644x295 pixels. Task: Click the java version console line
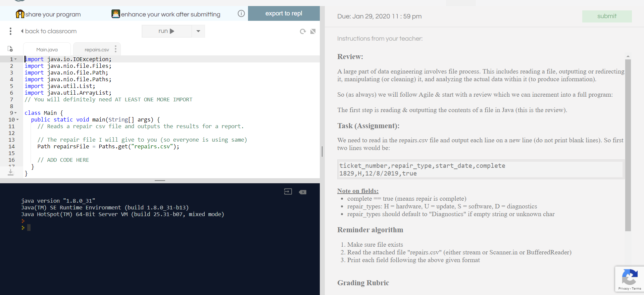(x=58, y=201)
